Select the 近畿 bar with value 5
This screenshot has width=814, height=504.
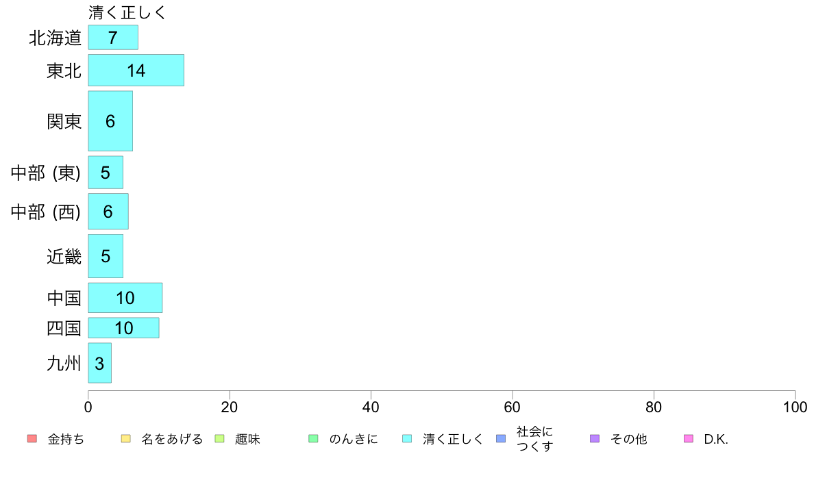point(106,256)
